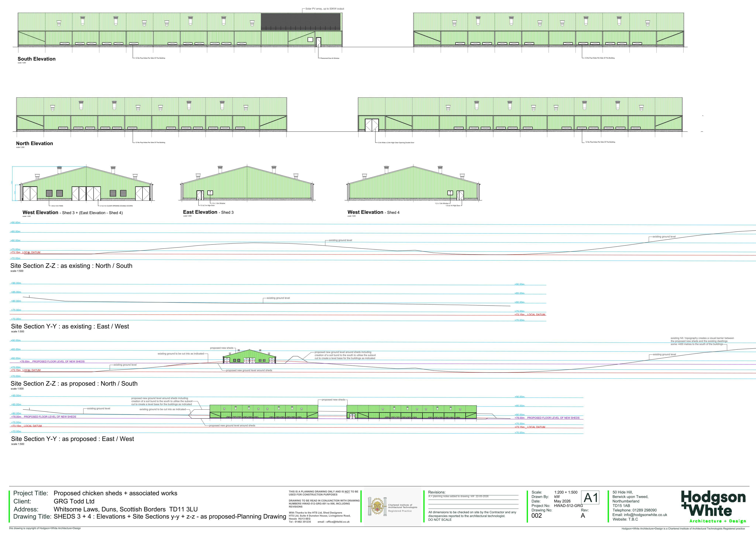Select 'Site Section Y-Y : as proposed : East / West' title

(x=72, y=439)
